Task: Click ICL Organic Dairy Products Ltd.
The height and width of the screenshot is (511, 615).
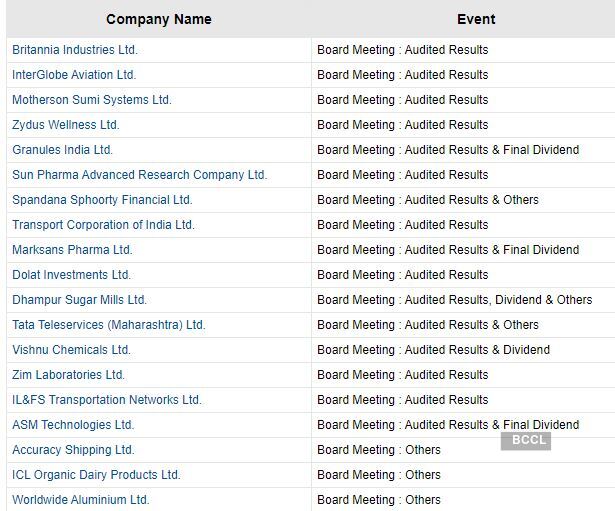Action: click(x=96, y=475)
